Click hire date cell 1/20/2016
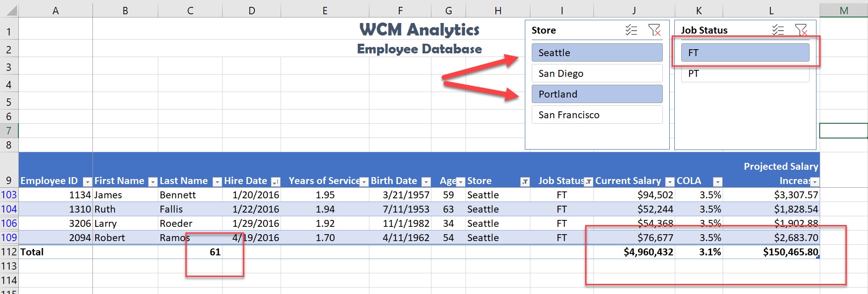Screen dimensions: 868x294 click(x=252, y=195)
